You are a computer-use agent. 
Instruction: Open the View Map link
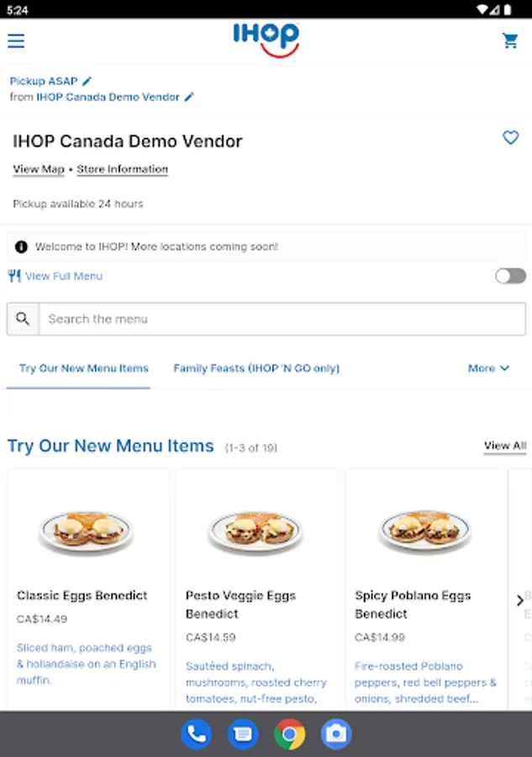point(39,169)
